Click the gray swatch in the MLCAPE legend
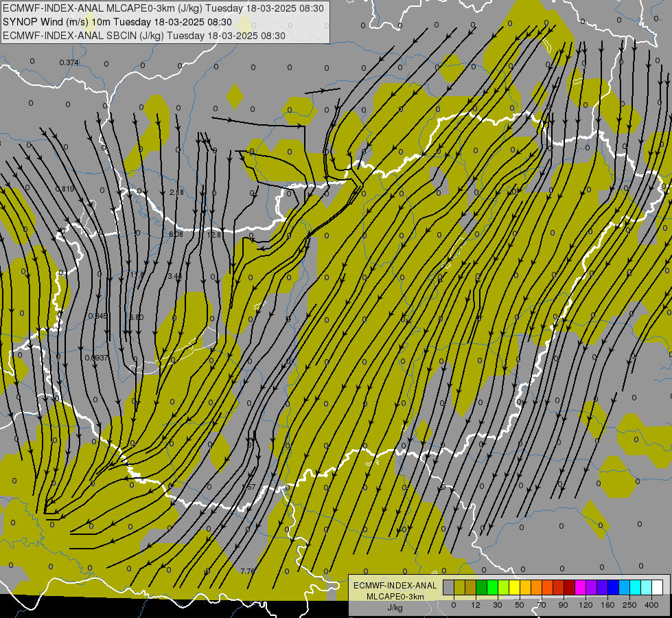This screenshot has width=672, height=618. point(449,587)
